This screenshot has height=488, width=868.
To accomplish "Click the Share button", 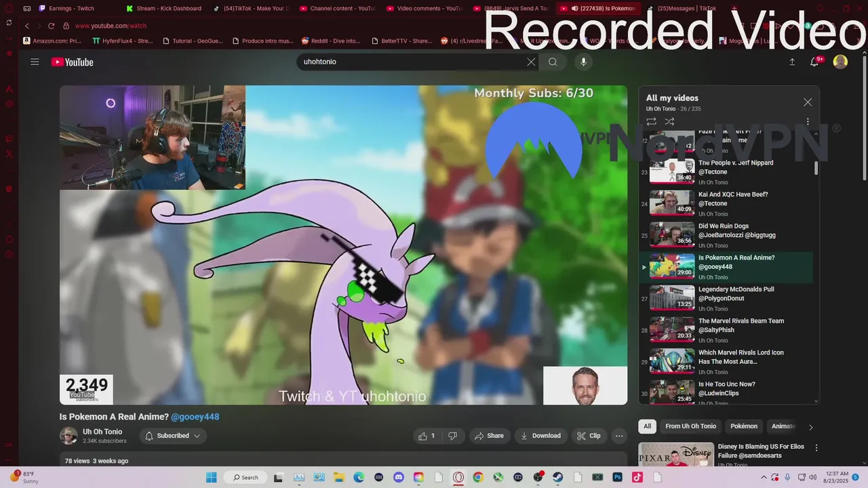I will click(488, 436).
